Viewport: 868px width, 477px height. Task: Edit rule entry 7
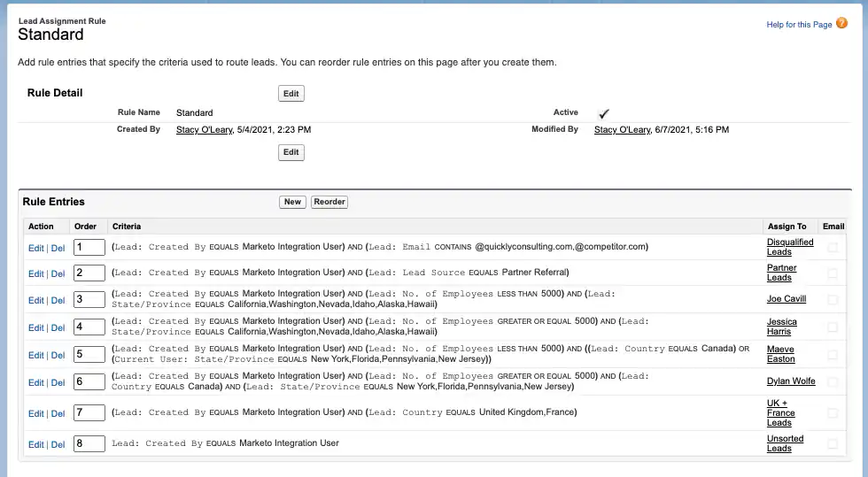coord(36,413)
